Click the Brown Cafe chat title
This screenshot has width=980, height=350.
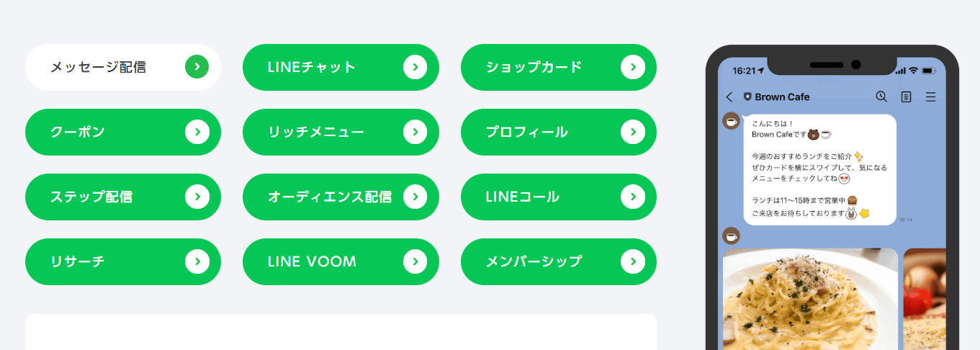(x=782, y=97)
